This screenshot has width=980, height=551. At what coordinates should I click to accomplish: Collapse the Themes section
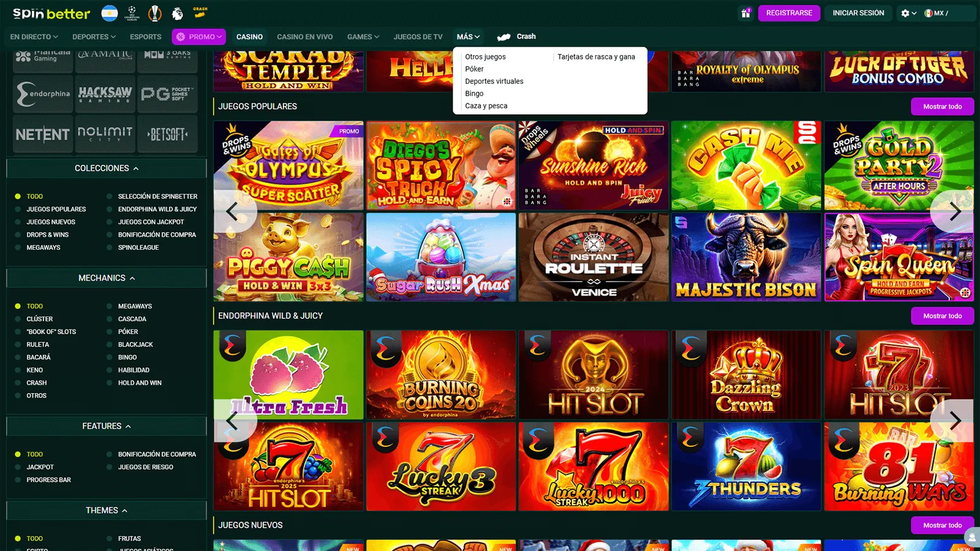point(107,511)
